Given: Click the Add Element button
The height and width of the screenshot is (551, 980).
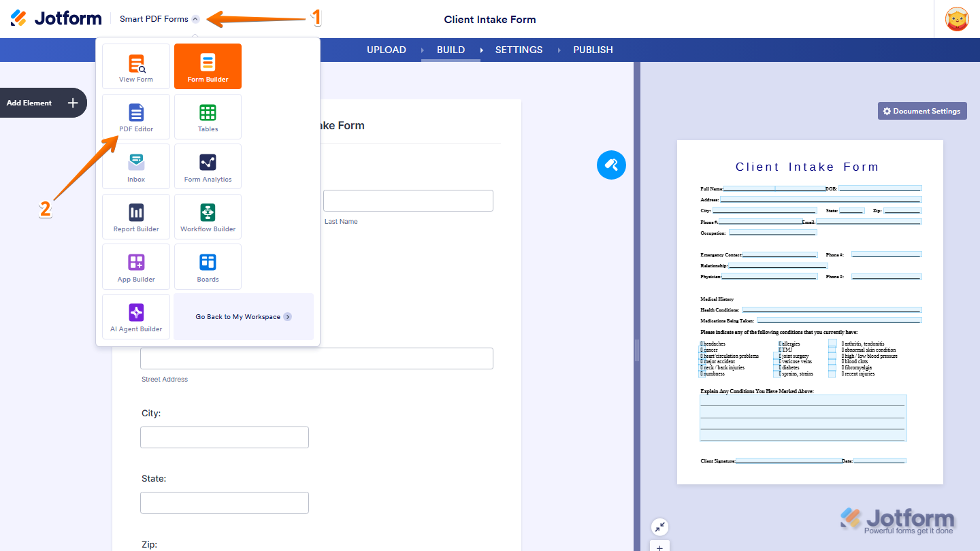Looking at the screenshot, I should tap(44, 103).
